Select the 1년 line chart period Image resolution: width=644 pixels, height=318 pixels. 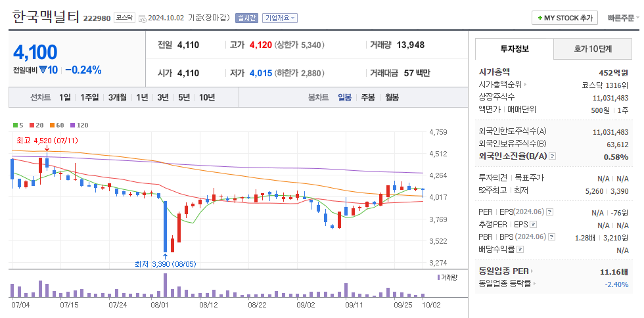click(x=142, y=98)
